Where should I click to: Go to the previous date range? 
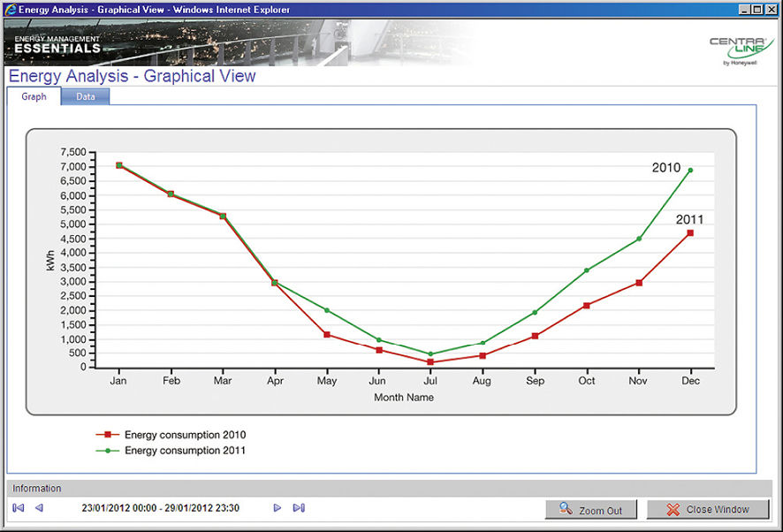[x=39, y=508]
